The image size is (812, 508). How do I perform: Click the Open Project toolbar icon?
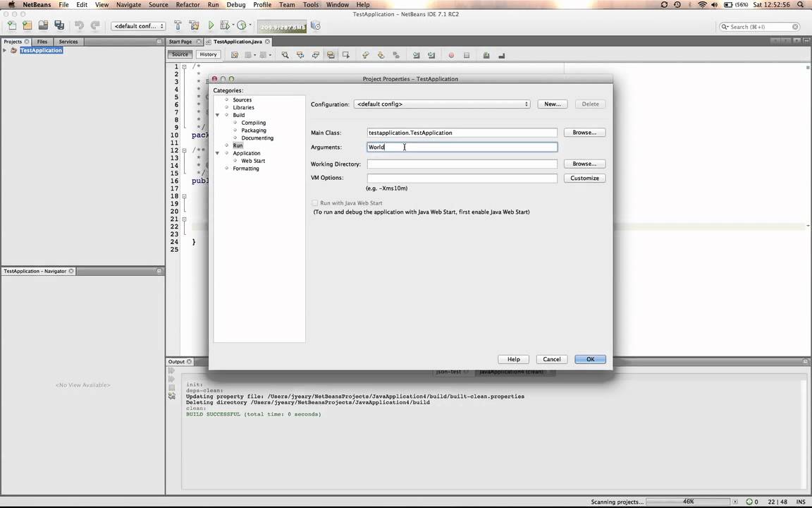(x=43, y=25)
